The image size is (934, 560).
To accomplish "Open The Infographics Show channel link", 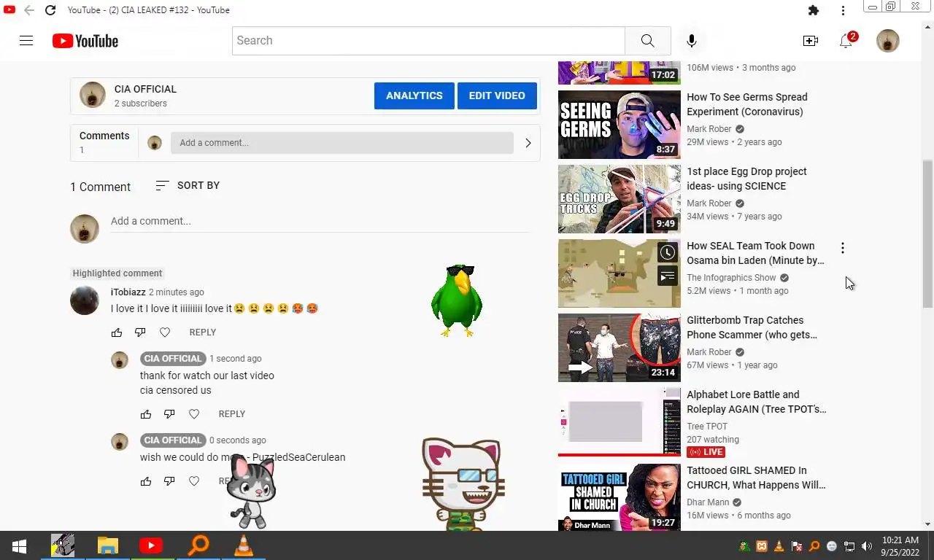I will click(x=731, y=278).
